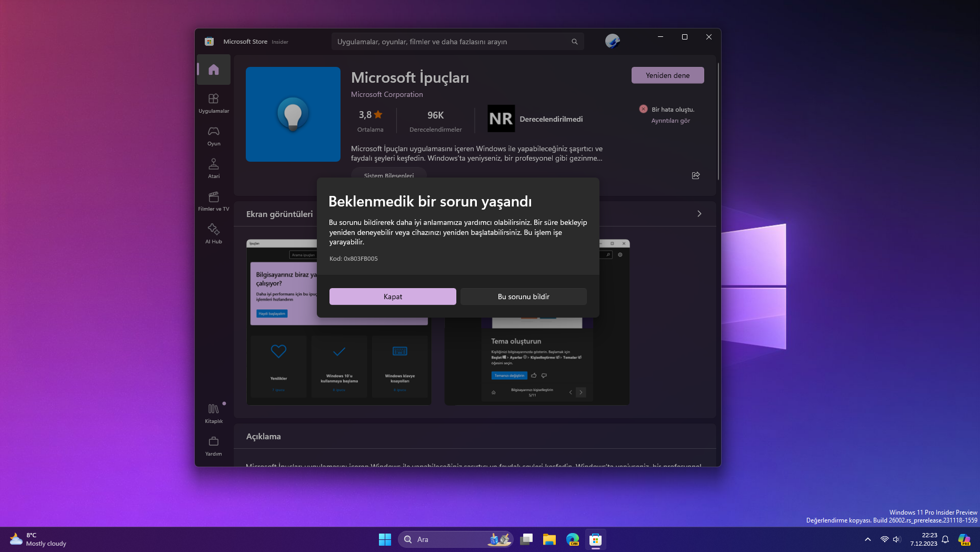980x552 pixels.
Task: Click the 'Derecelendirilmedi' rating label
Action: point(551,119)
